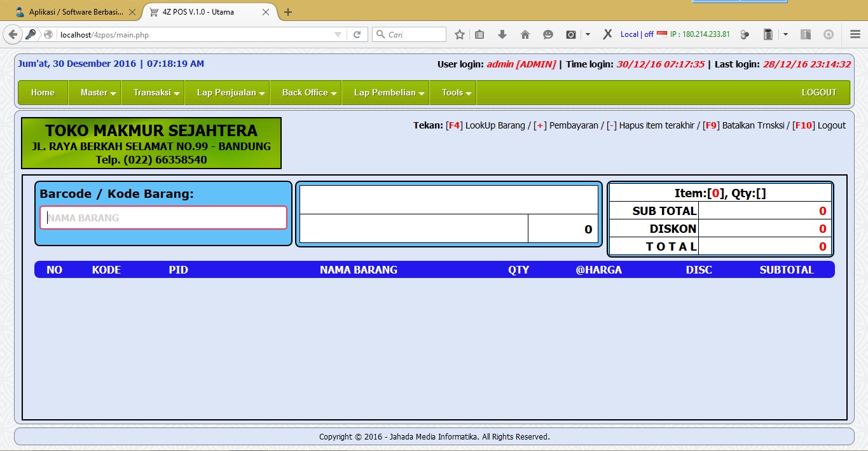The height and width of the screenshot is (451, 868).
Task: Expand the Back Office dropdown menu
Action: [306, 93]
